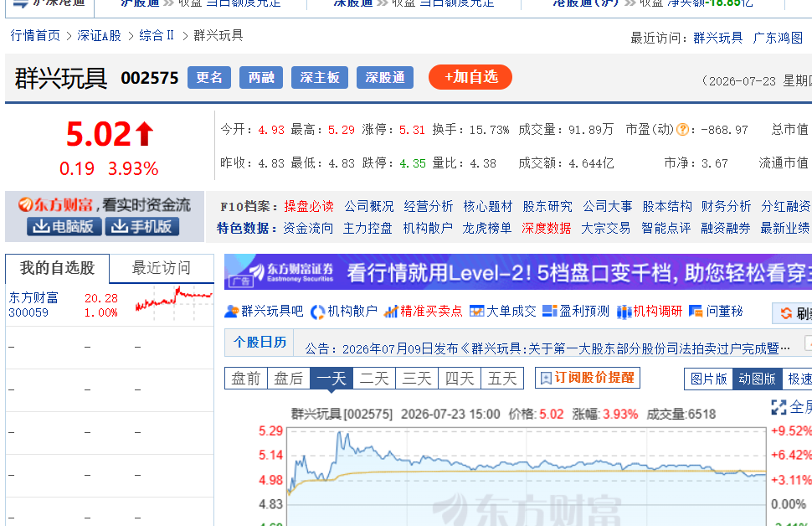
Task: Click the 更名 tag button
Action: click(209, 78)
